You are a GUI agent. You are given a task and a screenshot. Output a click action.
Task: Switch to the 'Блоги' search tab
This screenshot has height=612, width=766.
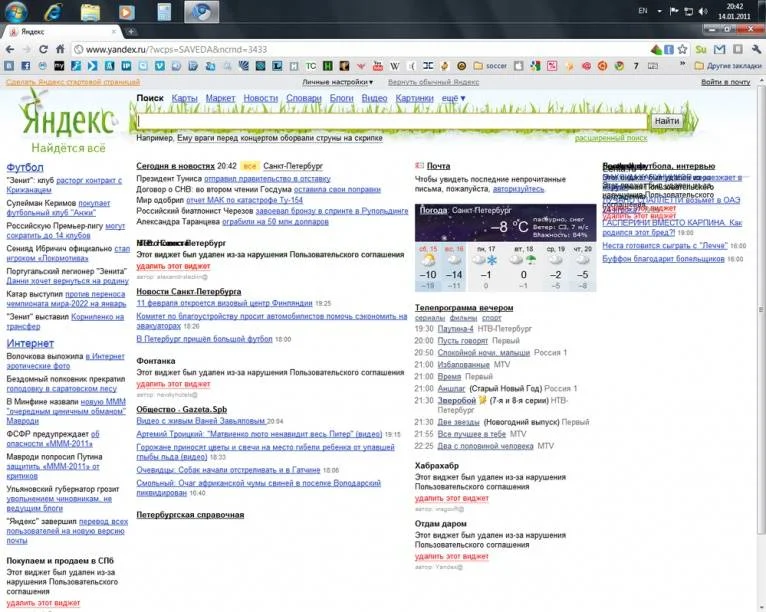(x=341, y=98)
